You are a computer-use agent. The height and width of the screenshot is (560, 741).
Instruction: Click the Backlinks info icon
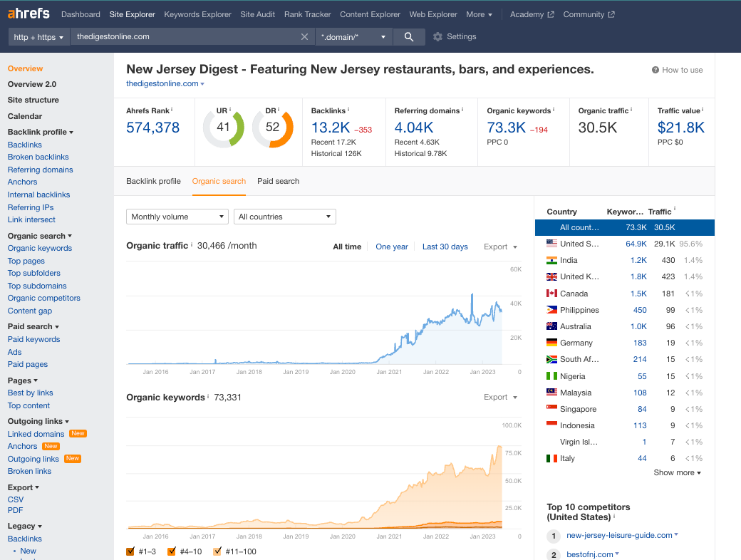pyautogui.click(x=348, y=110)
